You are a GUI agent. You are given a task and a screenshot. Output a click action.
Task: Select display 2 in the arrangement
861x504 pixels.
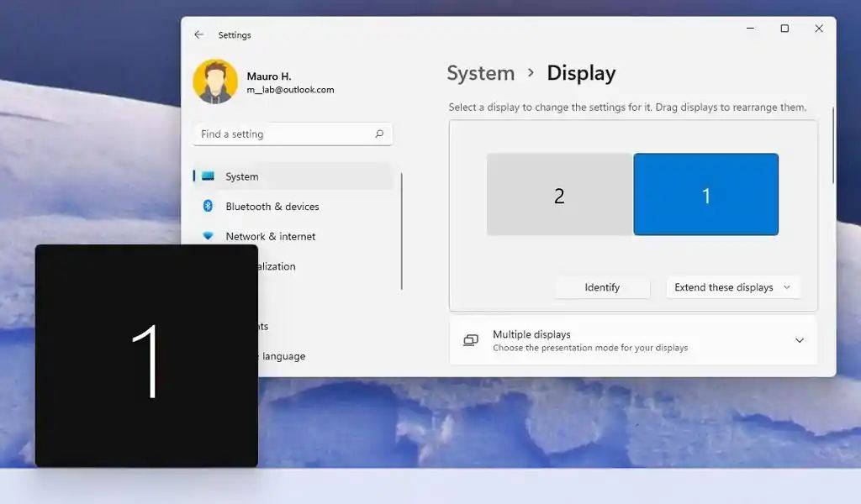pos(559,195)
